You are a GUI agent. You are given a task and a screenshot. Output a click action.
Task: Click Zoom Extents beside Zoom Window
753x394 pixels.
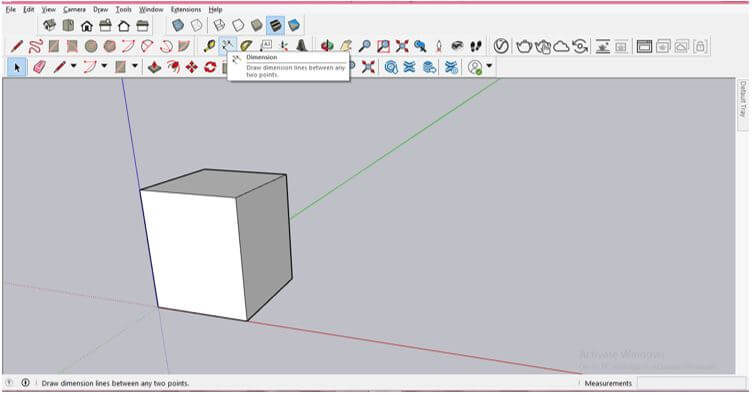coord(402,46)
